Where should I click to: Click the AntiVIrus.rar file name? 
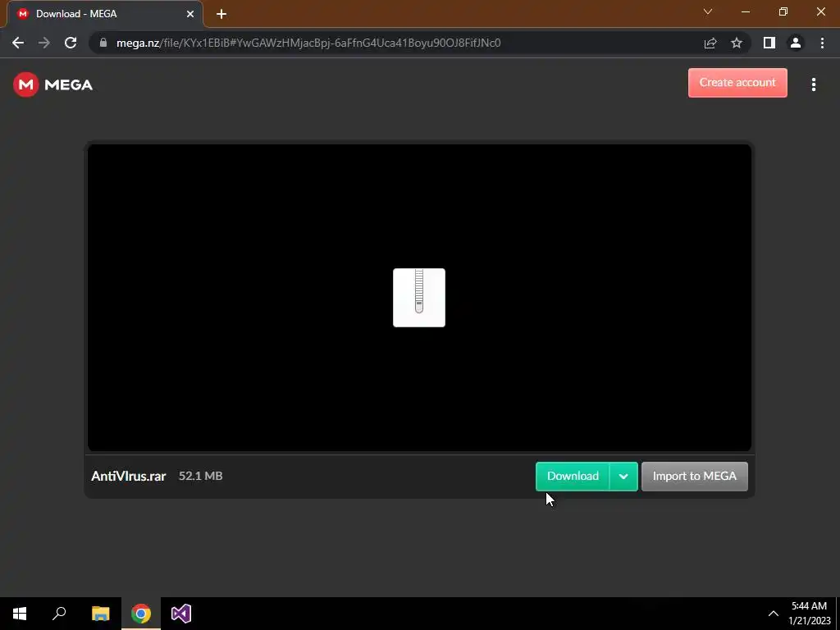coord(129,476)
